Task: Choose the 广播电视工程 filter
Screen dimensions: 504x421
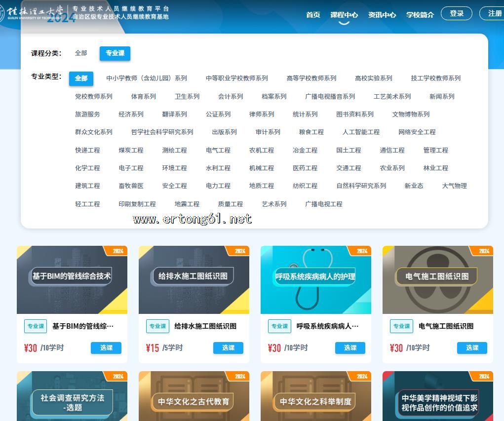Action: click(x=323, y=204)
